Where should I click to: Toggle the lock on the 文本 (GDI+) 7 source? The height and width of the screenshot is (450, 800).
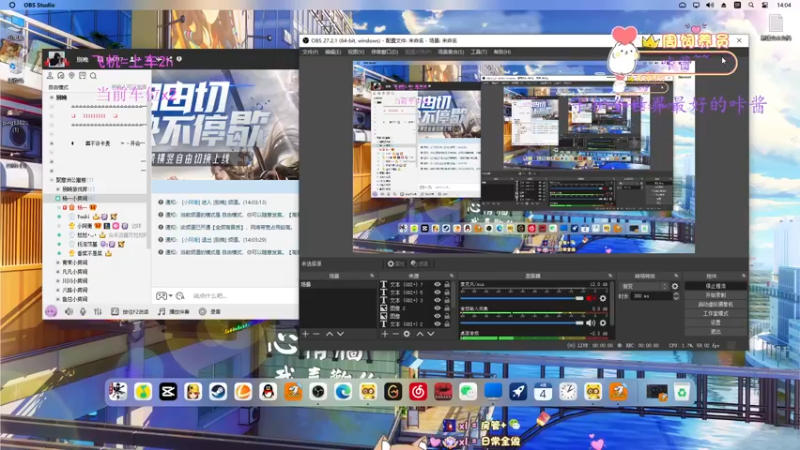[x=447, y=285]
